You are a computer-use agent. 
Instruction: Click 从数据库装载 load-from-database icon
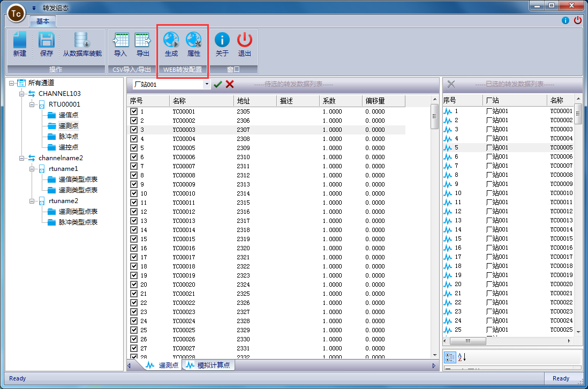click(82, 40)
